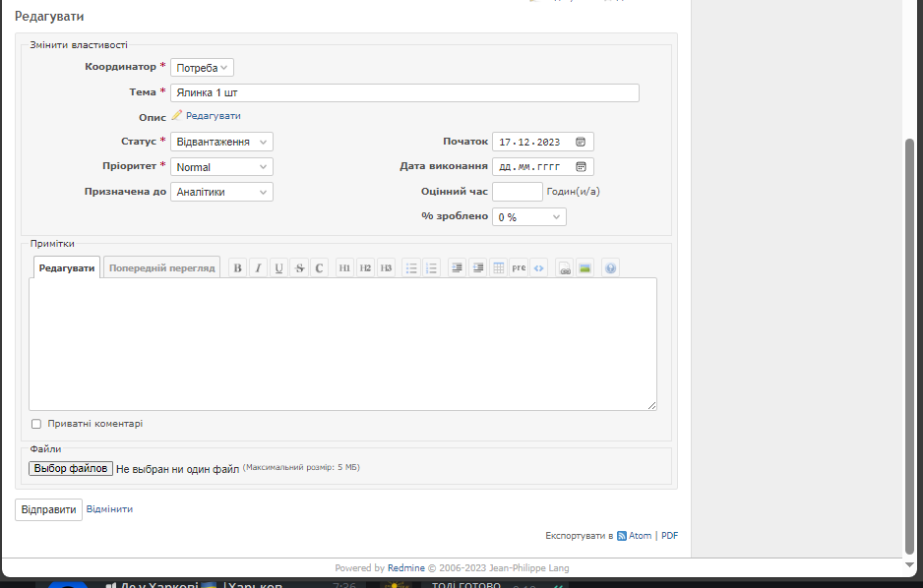Switch to Попередній перегляд tab

161,267
